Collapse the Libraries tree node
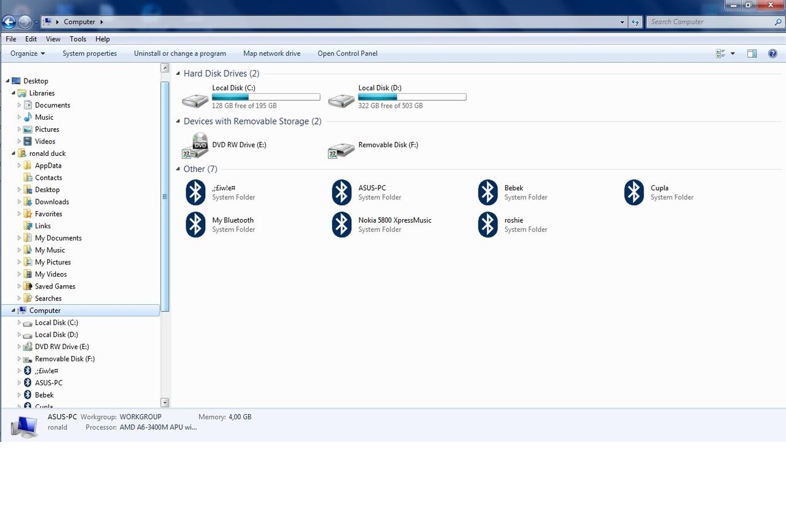Viewport: 786px width, 532px height. point(14,93)
